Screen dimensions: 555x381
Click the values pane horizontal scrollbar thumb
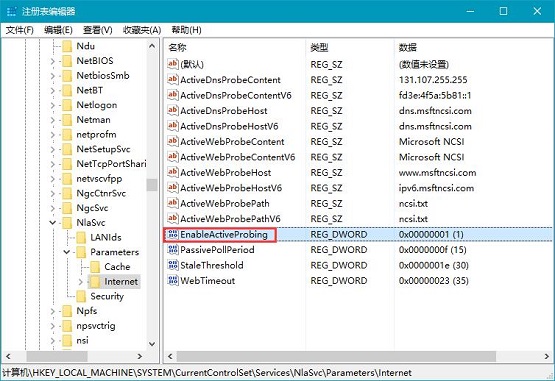click(x=336, y=356)
